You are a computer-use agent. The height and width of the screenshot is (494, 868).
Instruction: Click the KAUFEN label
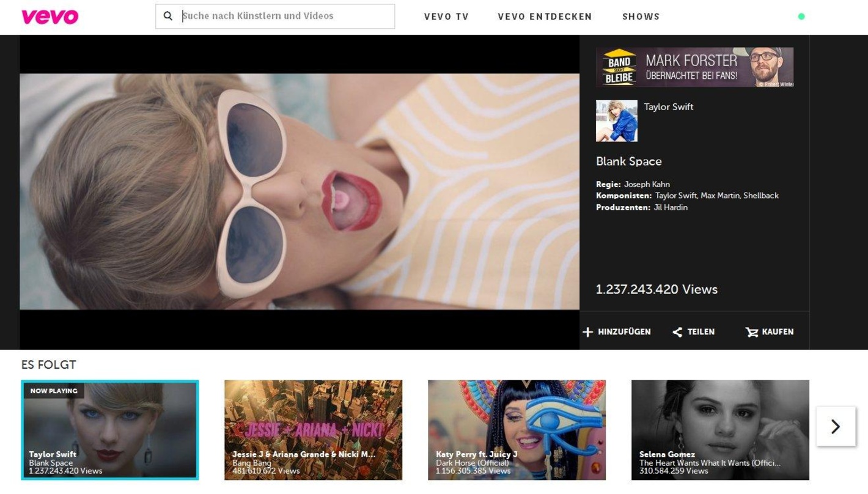click(x=778, y=332)
